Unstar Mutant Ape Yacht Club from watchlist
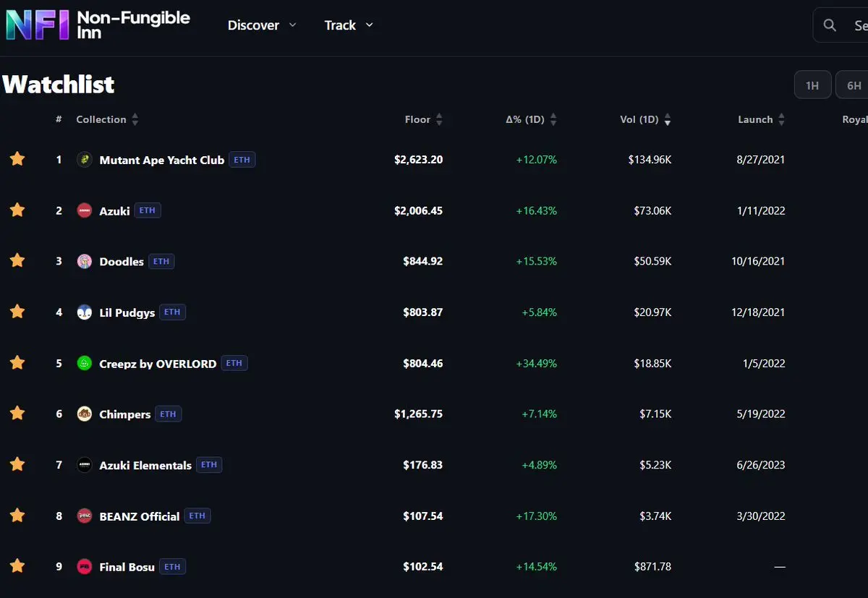The width and height of the screenshot is (868, 598). (17, 159)
